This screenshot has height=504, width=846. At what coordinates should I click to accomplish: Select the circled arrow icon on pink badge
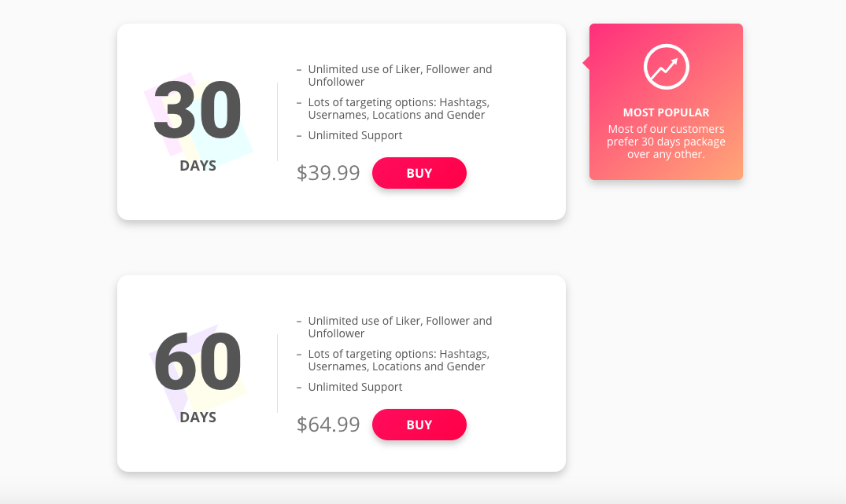[666, 66]
